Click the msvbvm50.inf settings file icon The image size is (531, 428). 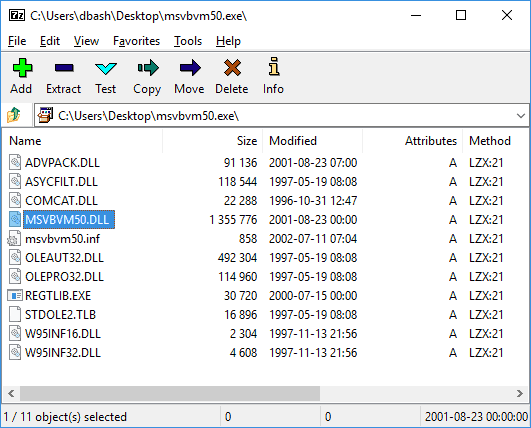click(x=14, y=238)
